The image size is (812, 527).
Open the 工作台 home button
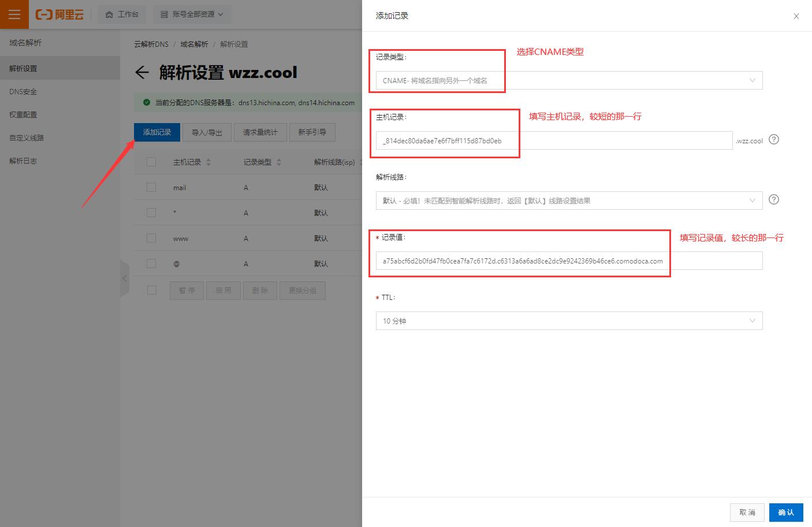click(x=122, y=14)
